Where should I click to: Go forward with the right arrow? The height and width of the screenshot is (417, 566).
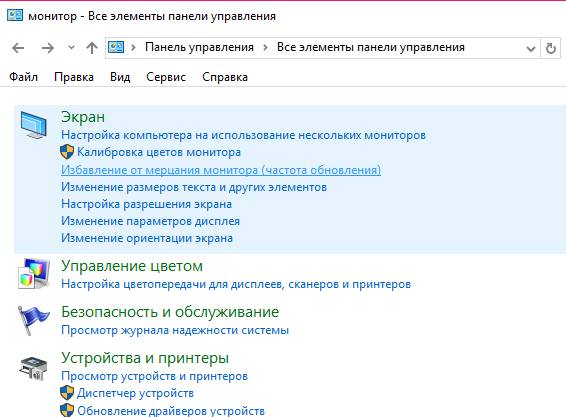point(47,48)
